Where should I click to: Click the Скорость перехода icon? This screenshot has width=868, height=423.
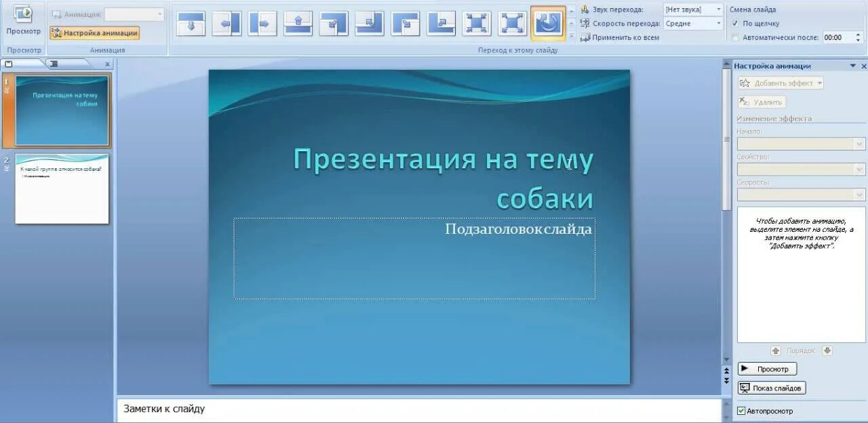click(x=585, y=24)
